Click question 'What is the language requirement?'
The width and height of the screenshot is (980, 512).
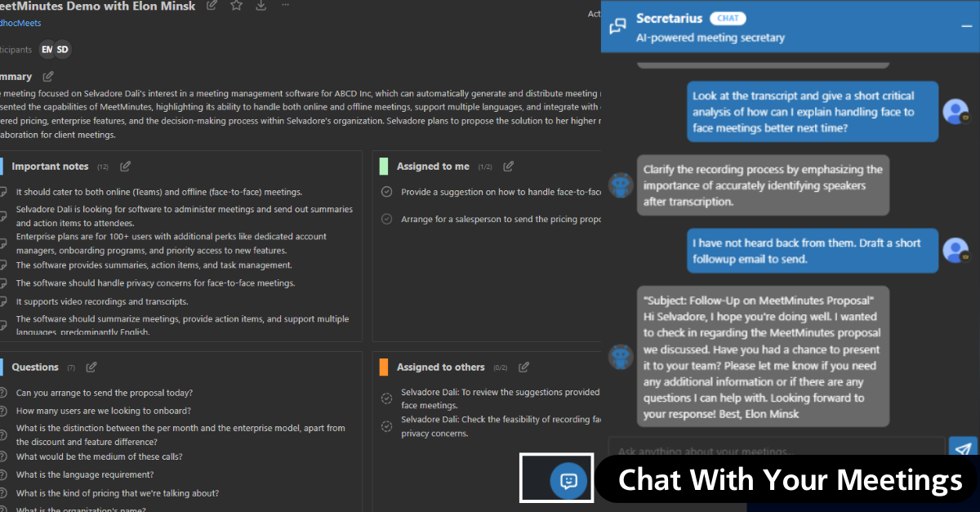[x=85, y=474]
